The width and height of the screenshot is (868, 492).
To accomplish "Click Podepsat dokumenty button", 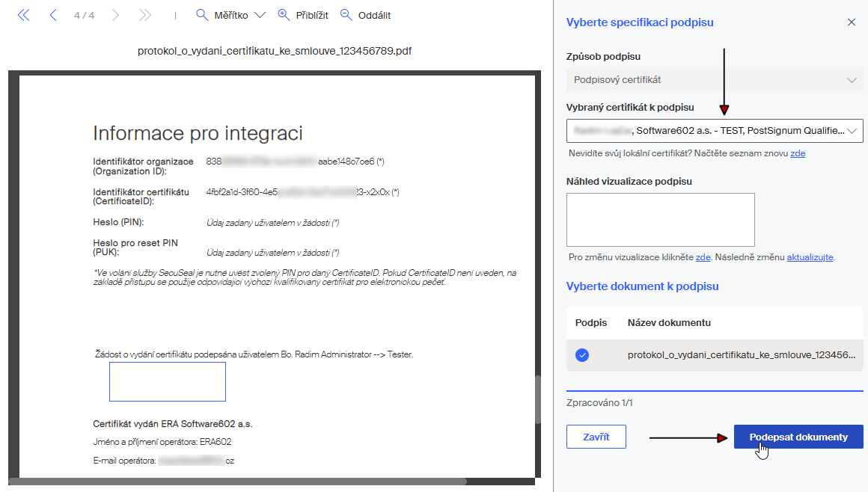I will (798, 437).
